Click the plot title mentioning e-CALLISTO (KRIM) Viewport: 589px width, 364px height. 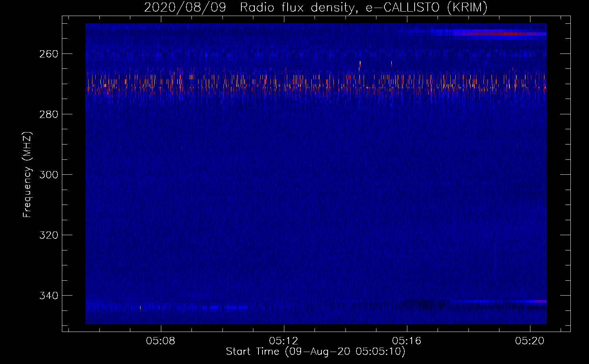coord(316,7)
